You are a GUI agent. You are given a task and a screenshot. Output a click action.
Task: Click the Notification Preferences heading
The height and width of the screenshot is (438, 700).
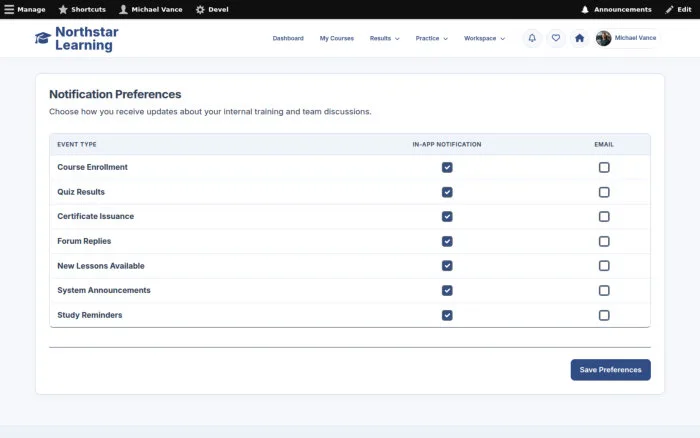[x=115, y=94]
